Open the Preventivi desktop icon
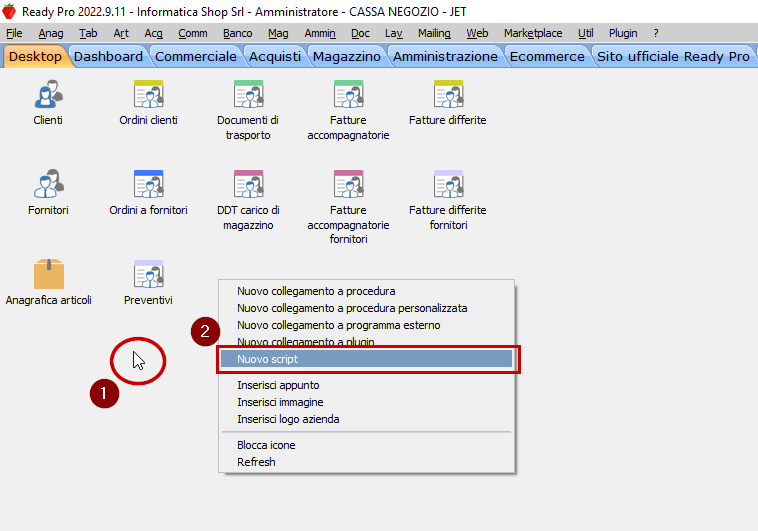758x531 pixels. click(148, 274)
